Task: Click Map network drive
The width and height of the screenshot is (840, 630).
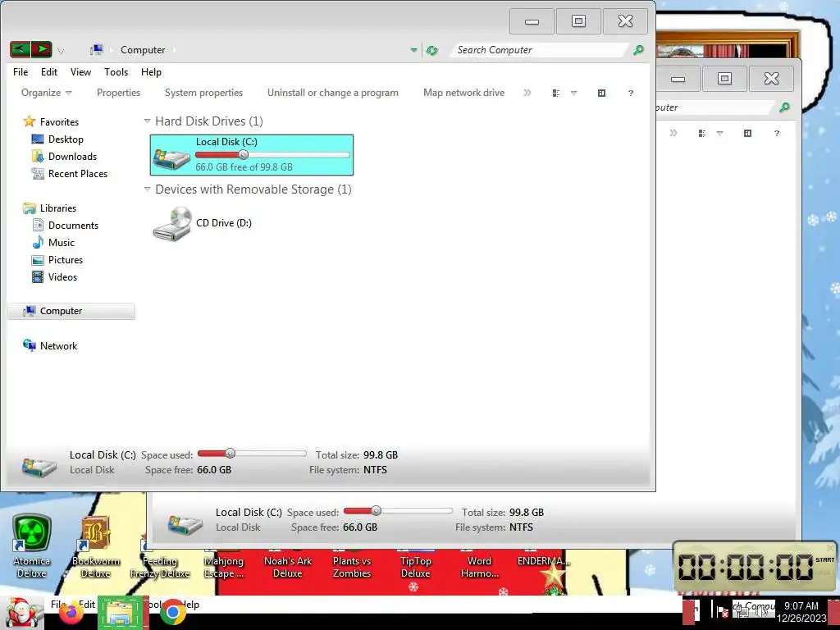Action: (464, 93)
